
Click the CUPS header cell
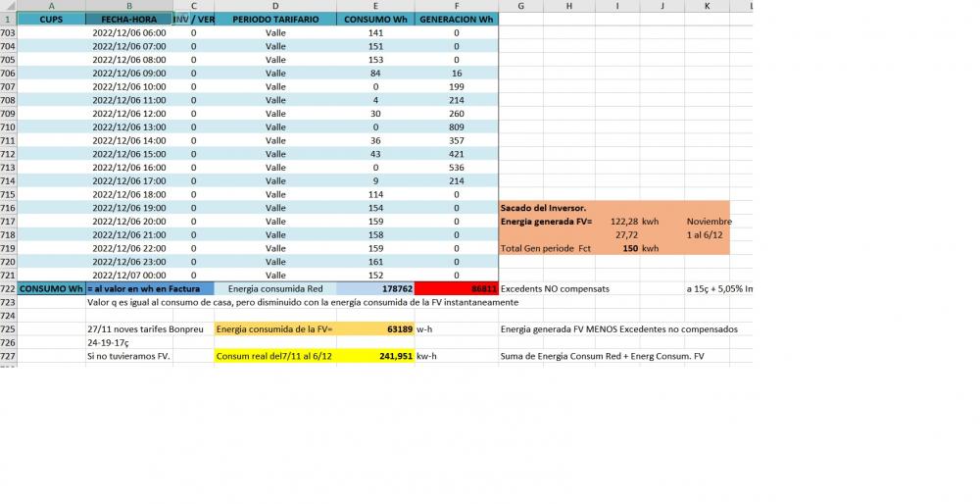51,19
